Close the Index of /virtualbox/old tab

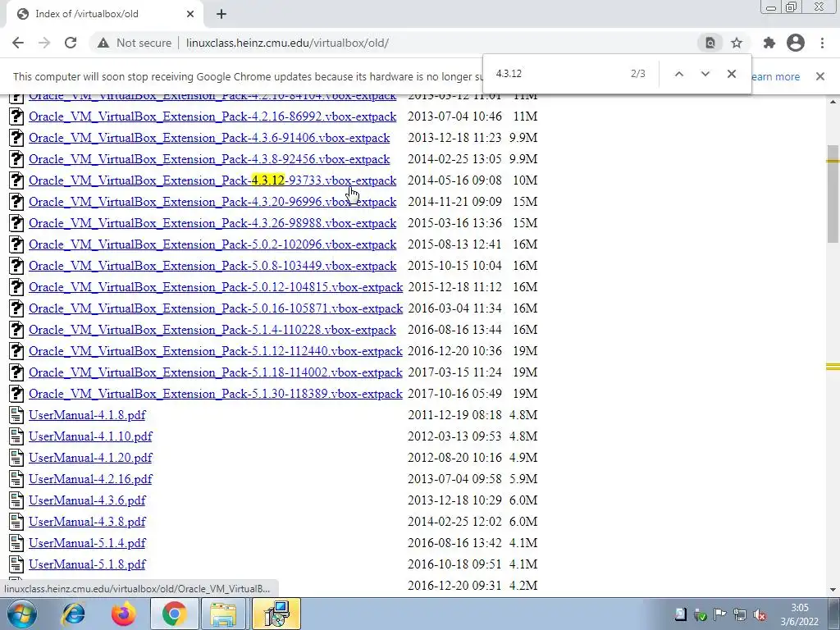pos(190,14)
